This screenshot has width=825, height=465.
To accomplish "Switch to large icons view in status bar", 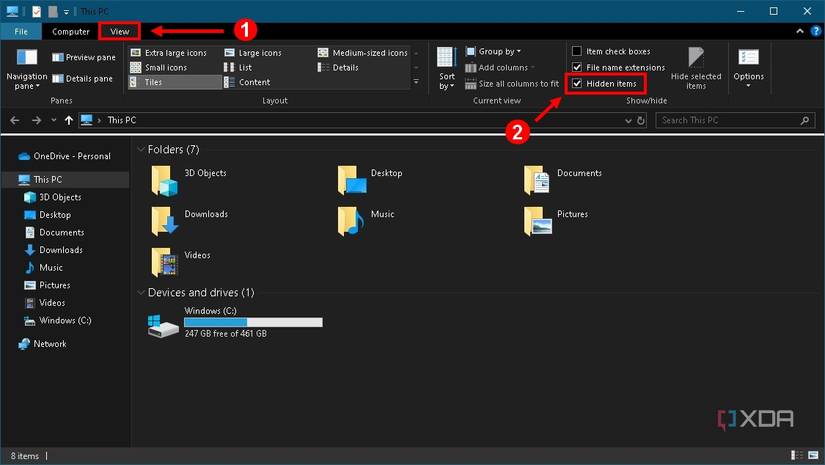I will pos(813,455).
